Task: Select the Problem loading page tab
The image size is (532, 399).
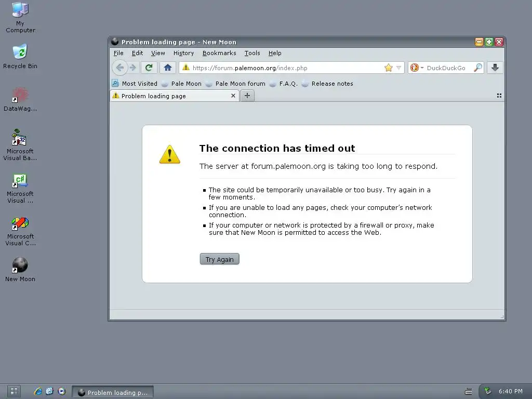Action: [x=175, y=96]
